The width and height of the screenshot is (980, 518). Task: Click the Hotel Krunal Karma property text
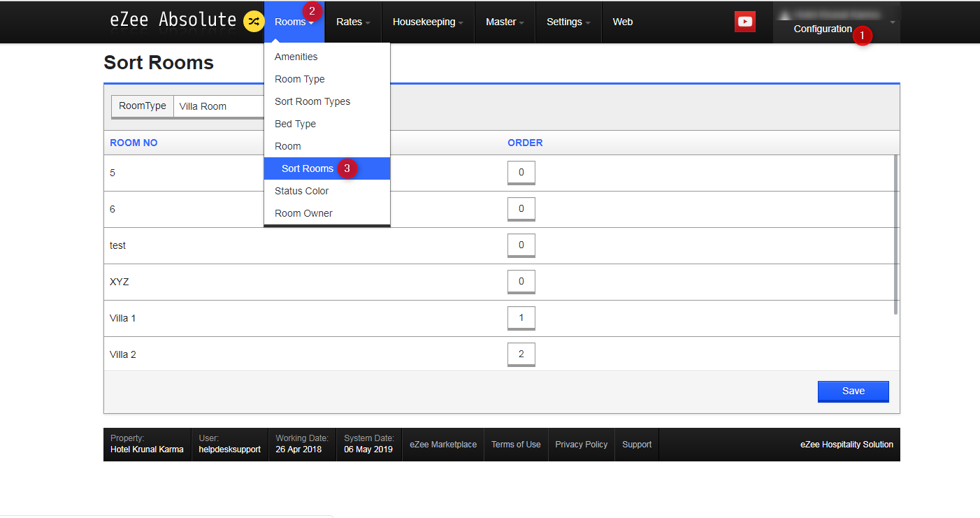coord(147,449)
